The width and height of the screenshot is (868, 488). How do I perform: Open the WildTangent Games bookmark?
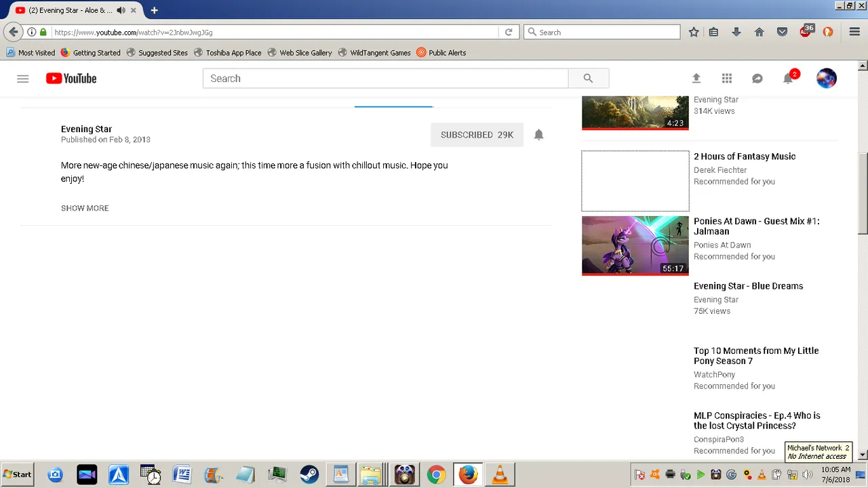pyautogui.click(x=374, y=52)
